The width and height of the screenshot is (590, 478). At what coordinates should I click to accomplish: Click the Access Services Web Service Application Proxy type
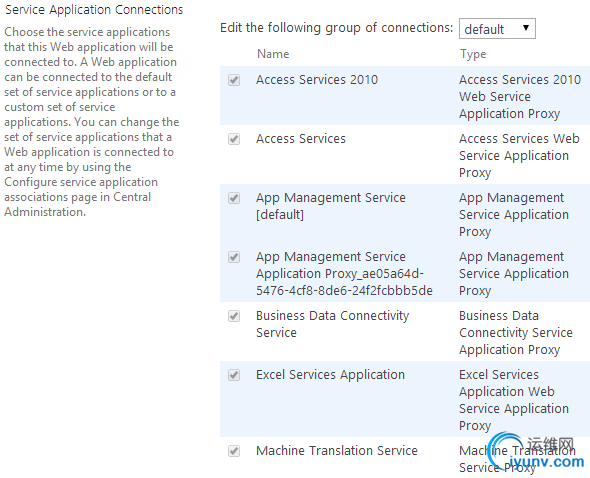[519, 155]
